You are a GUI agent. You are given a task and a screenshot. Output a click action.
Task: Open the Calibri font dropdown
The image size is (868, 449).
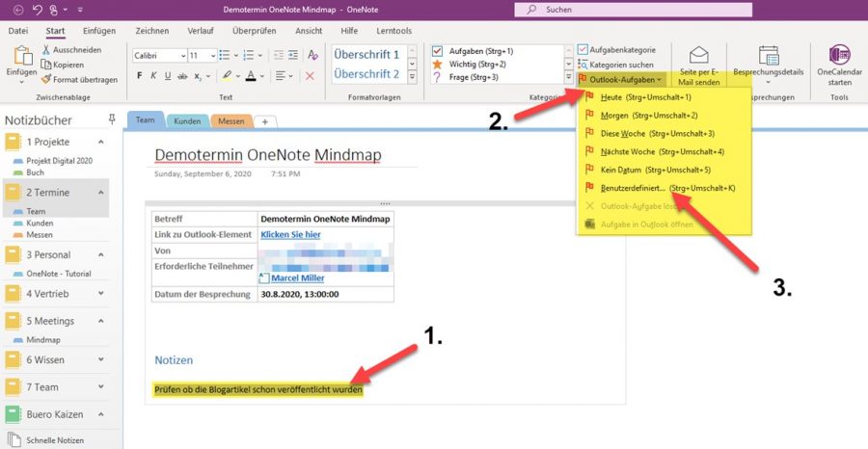pyautogui.click(x=182, y=56)
